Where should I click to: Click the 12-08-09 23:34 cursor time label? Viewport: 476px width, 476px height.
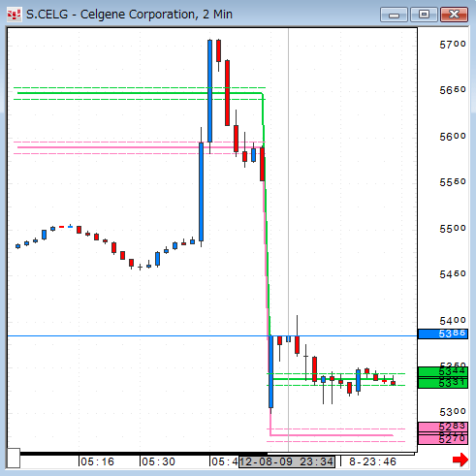pyautogui.click(x=287, y=461)
